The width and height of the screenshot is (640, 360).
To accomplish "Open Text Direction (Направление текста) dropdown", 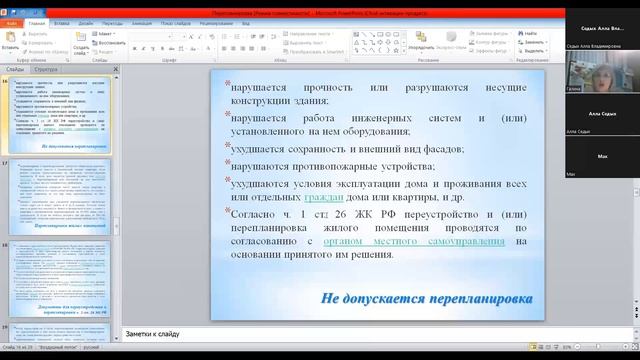I will pos(309,34).
